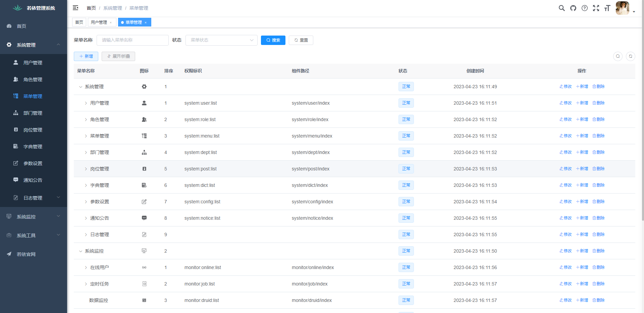Expand the 角色管理 table row
This screenshot has width=644, height=313.
86,120
